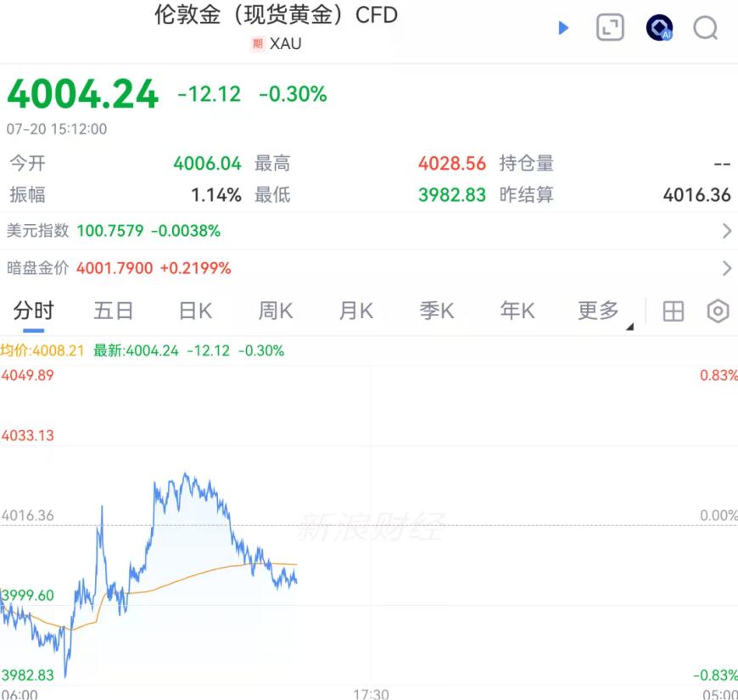Select the 分时 tab
Image resolution: width=738 pixels, height=700 pixels.
(x=33, y=311)
